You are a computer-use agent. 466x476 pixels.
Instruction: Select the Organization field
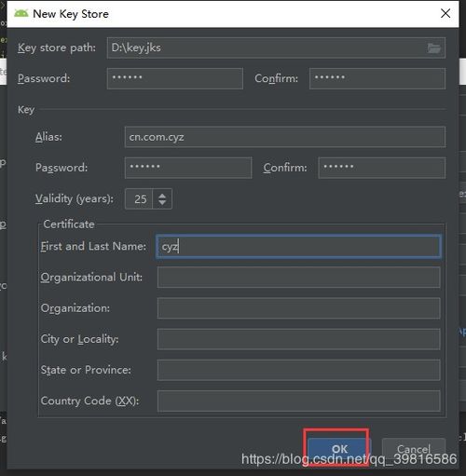(299, 308)
